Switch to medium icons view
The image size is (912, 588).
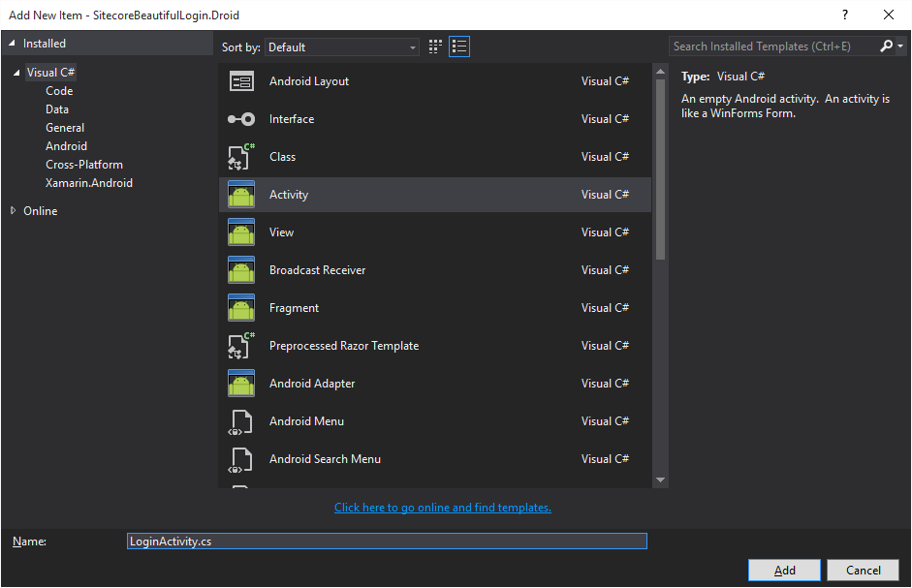coord(435,46)
